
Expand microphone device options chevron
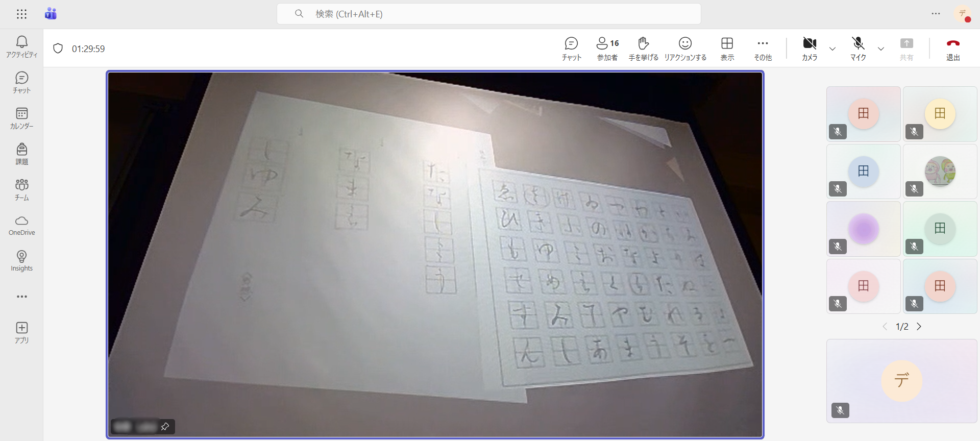coord(881,49)
